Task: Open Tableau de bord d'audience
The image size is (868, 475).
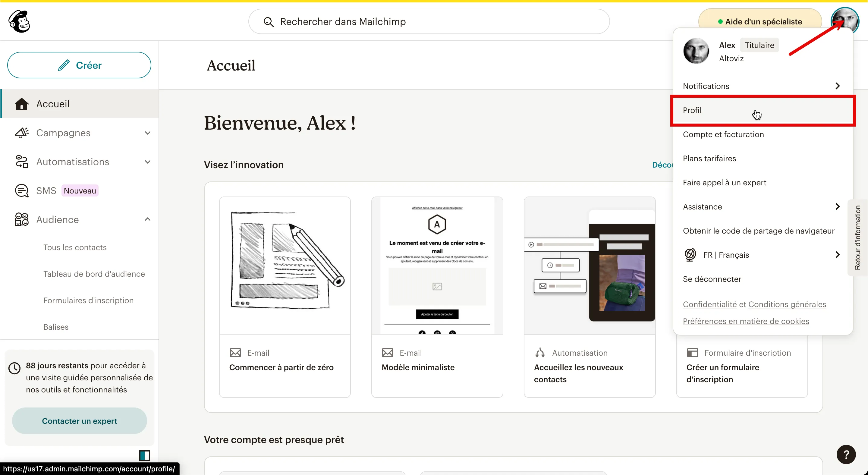Action: [x=94, y=274]
